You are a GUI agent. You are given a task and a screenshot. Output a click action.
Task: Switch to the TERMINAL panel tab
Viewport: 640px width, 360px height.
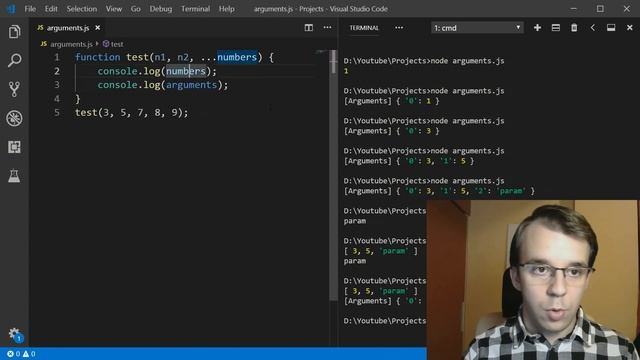364,28
